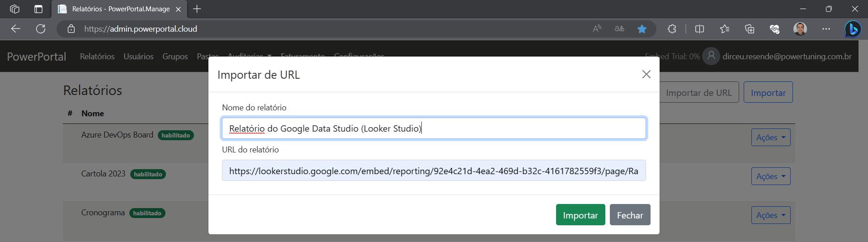Focus the Nome do relatório text field
Screen dimensions: 868x242
pos(433,128)
